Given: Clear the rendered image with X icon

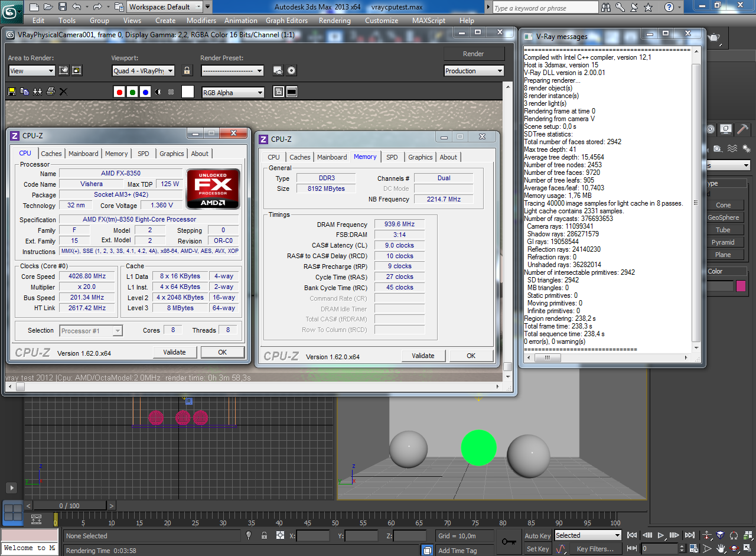Looking at the screenshot, I should click(63, 92).
